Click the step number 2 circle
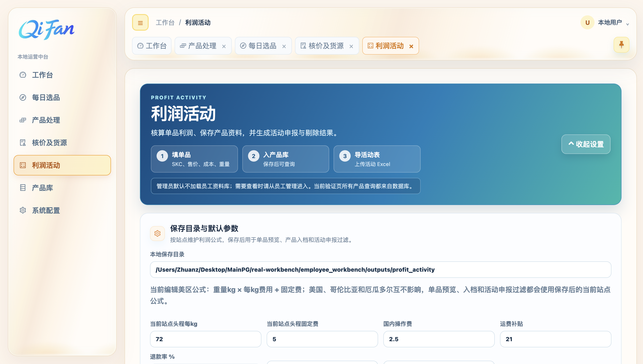 [x=254, y=156]
